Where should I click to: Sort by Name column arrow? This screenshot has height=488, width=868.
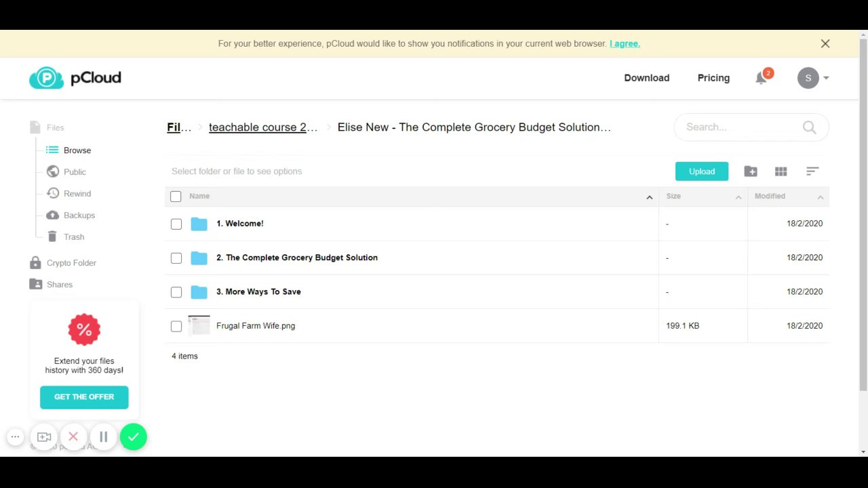click(649, 197)
